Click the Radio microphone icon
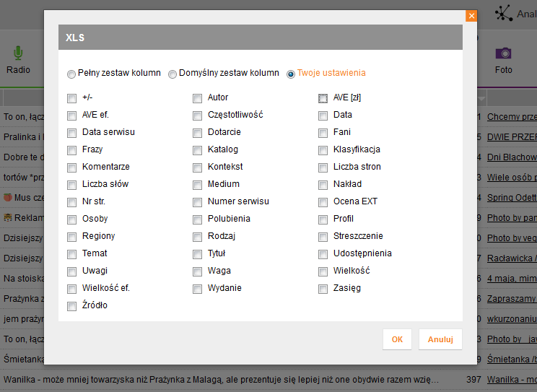 pos(18,53)
